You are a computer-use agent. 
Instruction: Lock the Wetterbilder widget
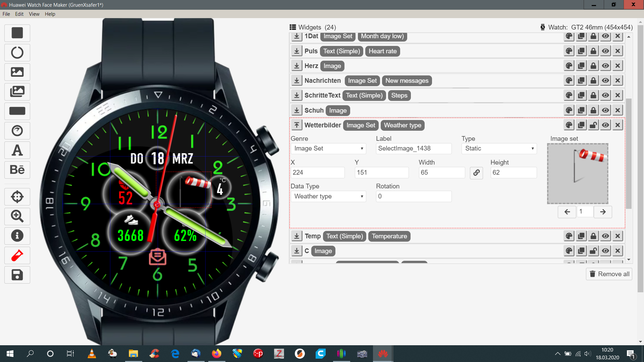[x=593, y=125]
